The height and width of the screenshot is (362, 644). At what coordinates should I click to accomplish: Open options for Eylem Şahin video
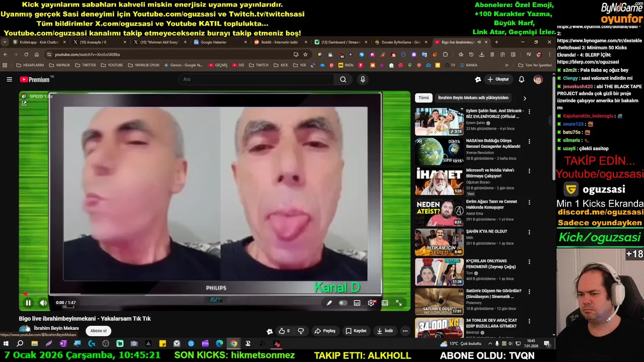529,112
